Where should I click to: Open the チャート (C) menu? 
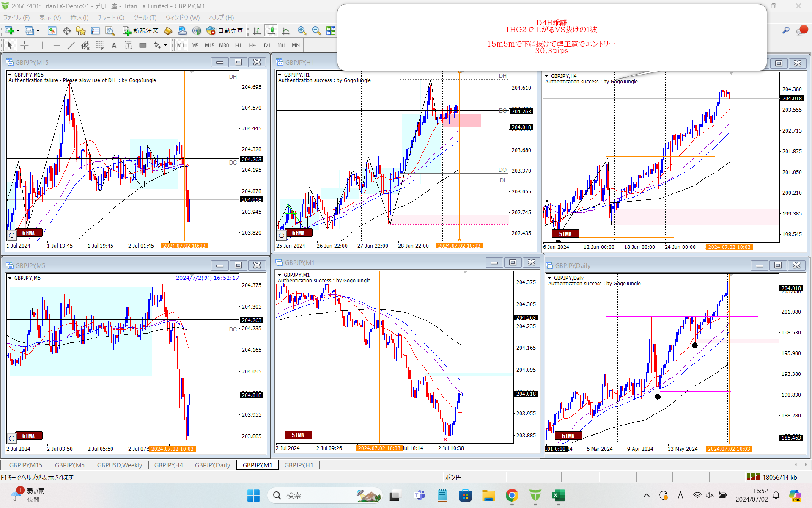(111, 17)
